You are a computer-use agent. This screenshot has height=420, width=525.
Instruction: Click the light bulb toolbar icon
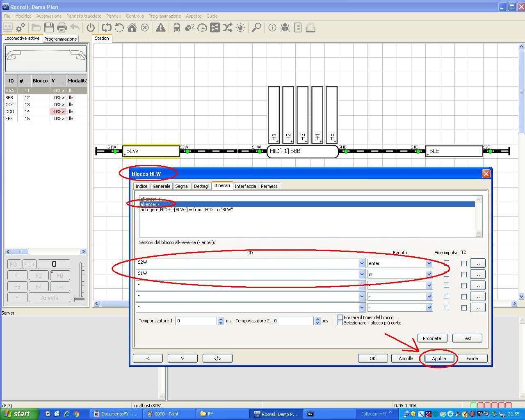pyautogui.click(x=240, y=27)
